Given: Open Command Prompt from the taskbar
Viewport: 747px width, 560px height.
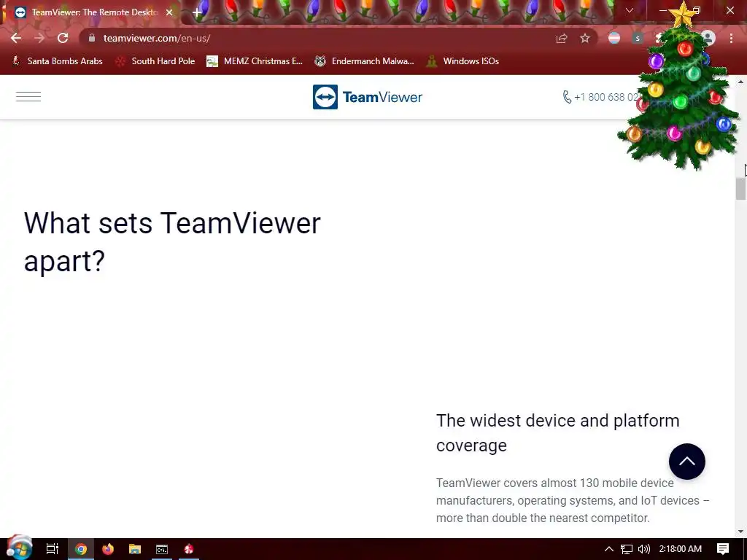Looking at the screenshot, I should tap(162, 549).
